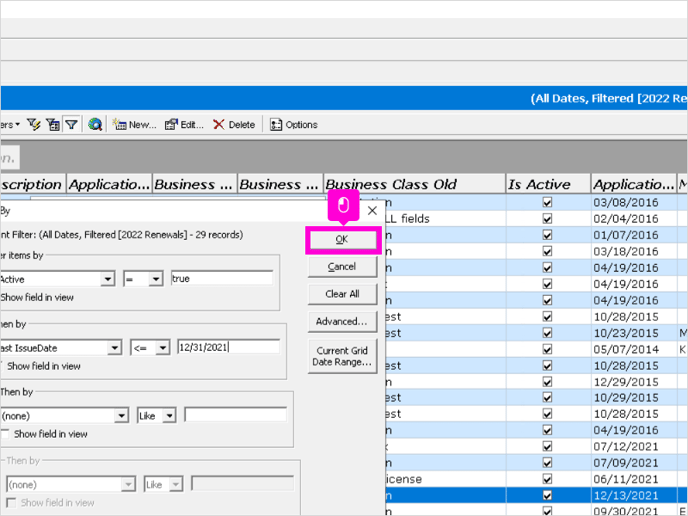
Task: Click the Clear All button
Action: pos(342,294)
